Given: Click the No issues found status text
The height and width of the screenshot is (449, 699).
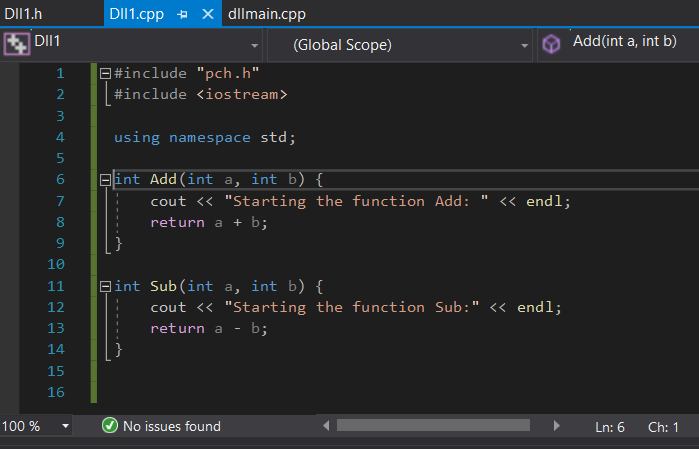Looking at the screenshot, I should pyautogui.click(x=171, y=427).
